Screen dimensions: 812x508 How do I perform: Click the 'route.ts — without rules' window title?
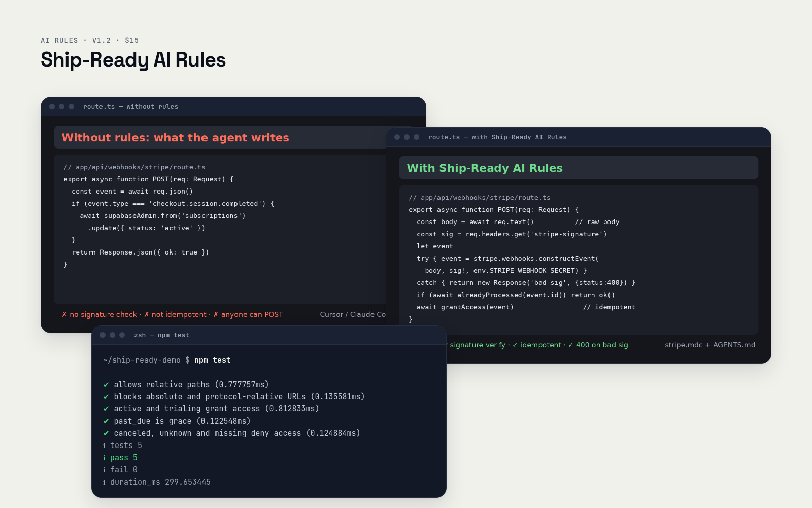point(130,107)
